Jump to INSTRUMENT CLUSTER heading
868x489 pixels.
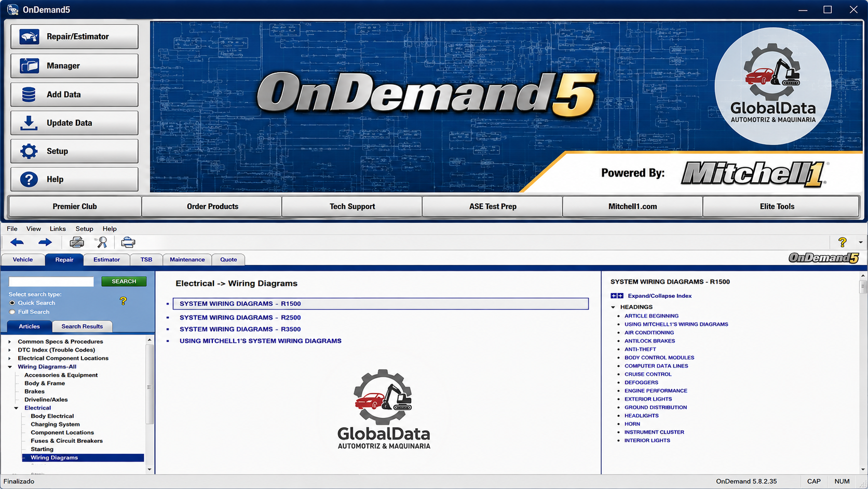[654, 432]
